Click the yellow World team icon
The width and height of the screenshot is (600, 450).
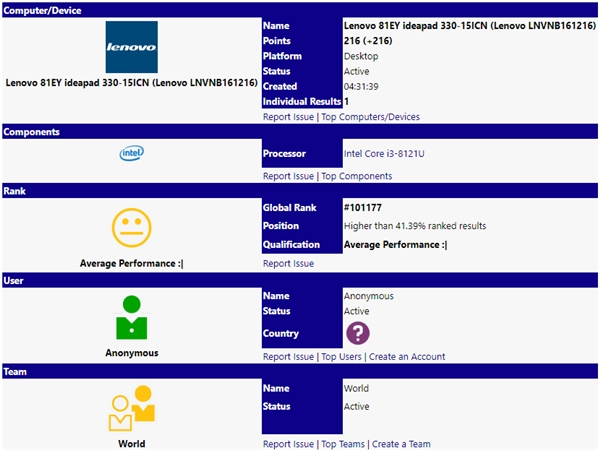132,408
